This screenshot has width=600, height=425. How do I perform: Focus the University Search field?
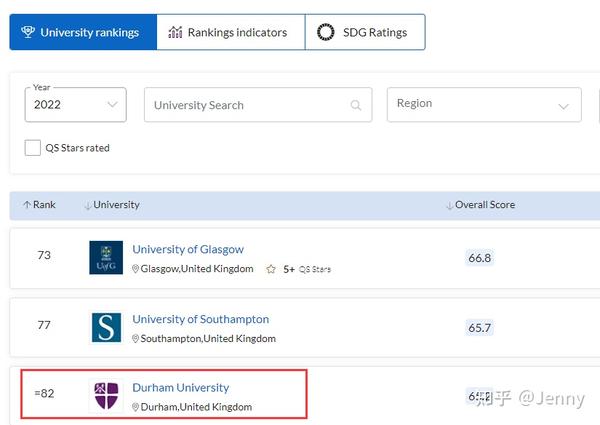(258, 105)
